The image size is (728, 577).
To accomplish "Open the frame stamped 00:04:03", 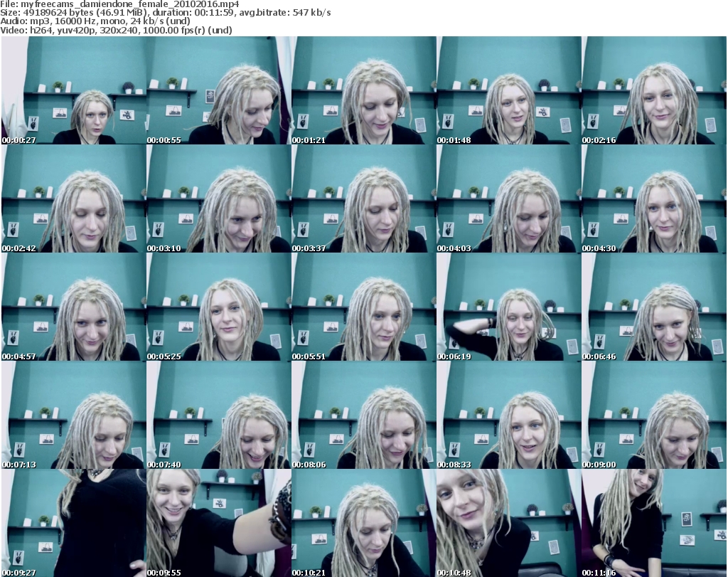I will point(509,198).
